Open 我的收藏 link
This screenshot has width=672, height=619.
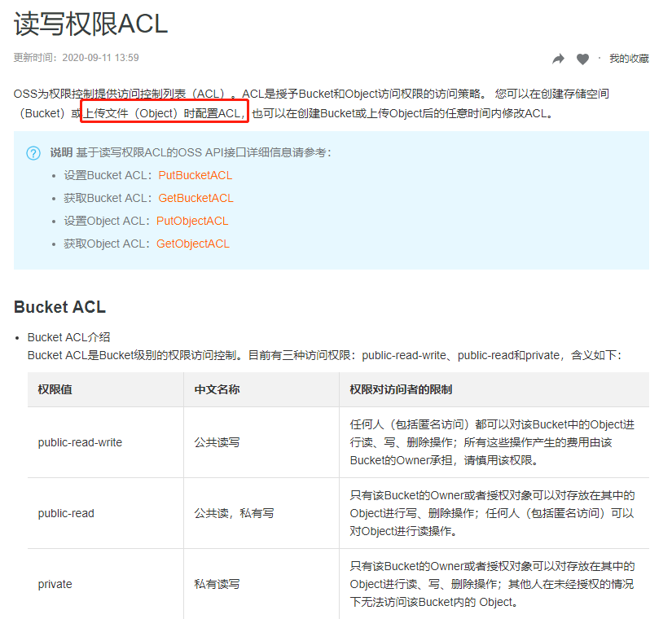(629, 59)
